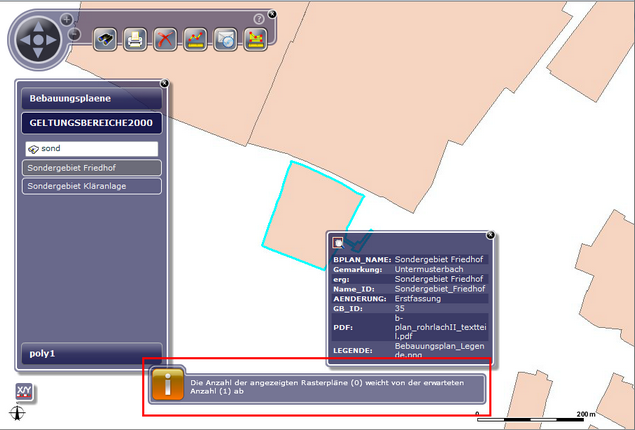Click the Name_ID Sondergebiet_Friedhof value
Image resolution: width=635 pixels, height=430 pixels.
440,289
